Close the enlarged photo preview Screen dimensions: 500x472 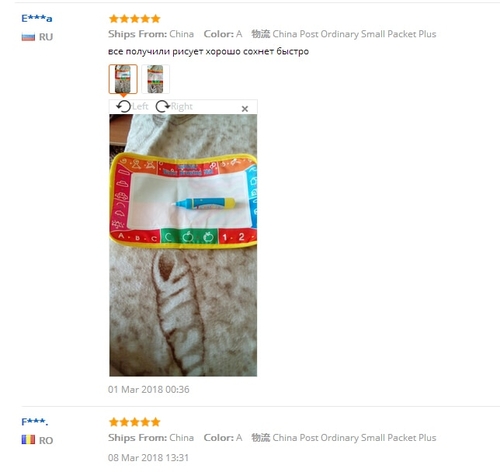(x=245, y=109)
